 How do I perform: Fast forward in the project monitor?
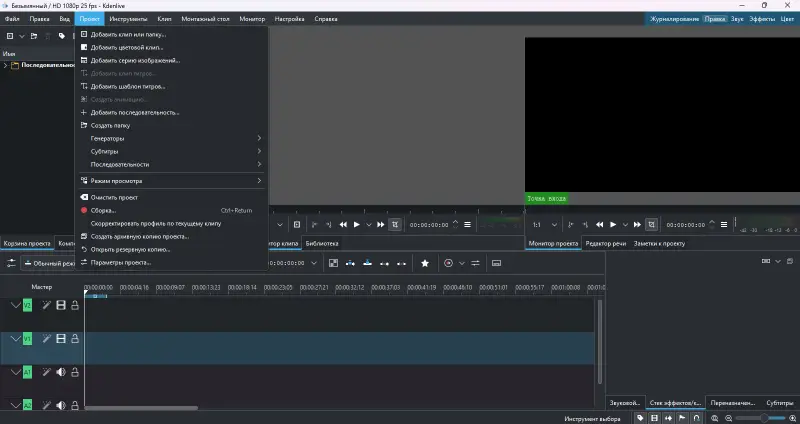point(637,225)
